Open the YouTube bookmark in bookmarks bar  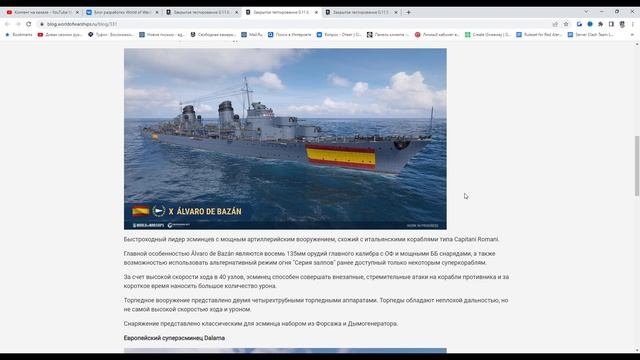point(60,35)
